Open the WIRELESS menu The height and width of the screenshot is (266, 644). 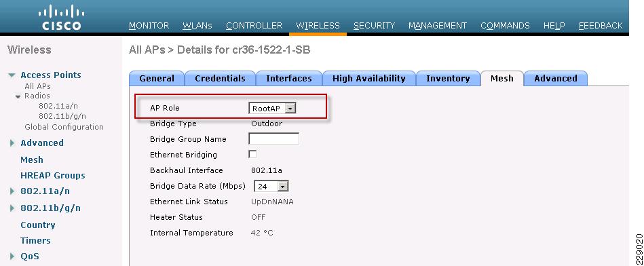[x=318, y=26]
